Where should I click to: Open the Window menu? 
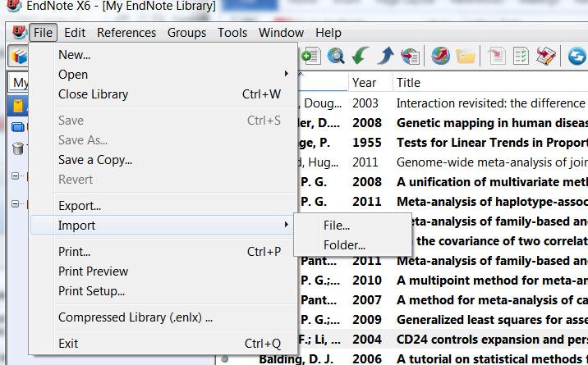pyautogui.click(x=281, y=33)
